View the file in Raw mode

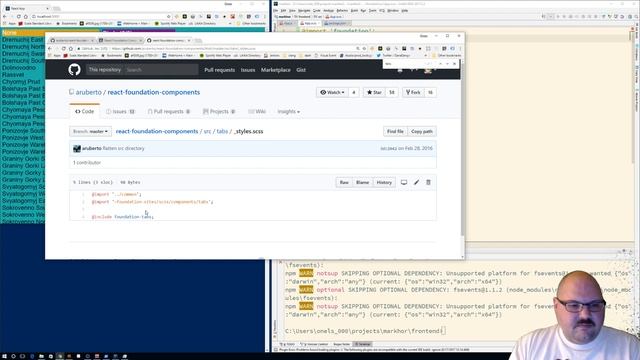pyautogui.click(x=344, y=182)
